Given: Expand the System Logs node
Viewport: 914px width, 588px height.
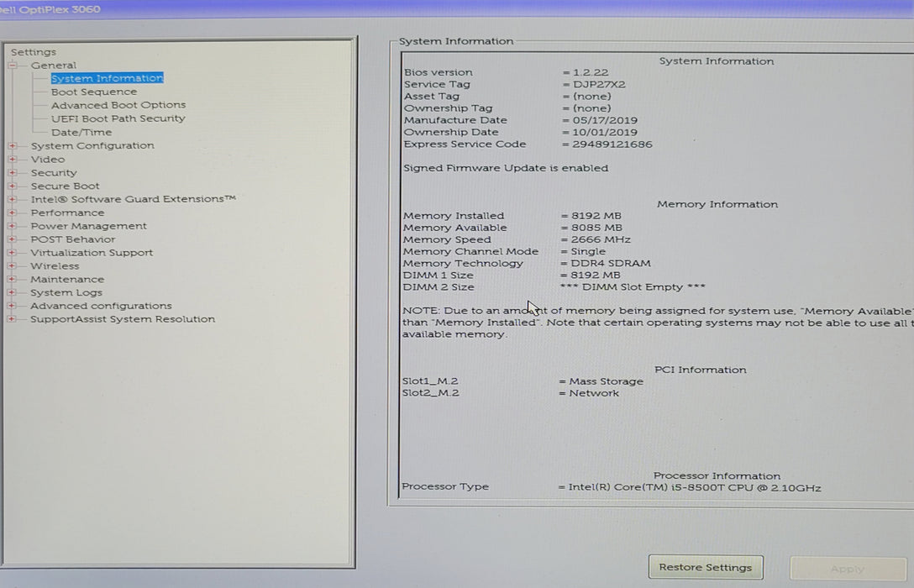Looking at the screenshot, I should [x=13, y=292].
